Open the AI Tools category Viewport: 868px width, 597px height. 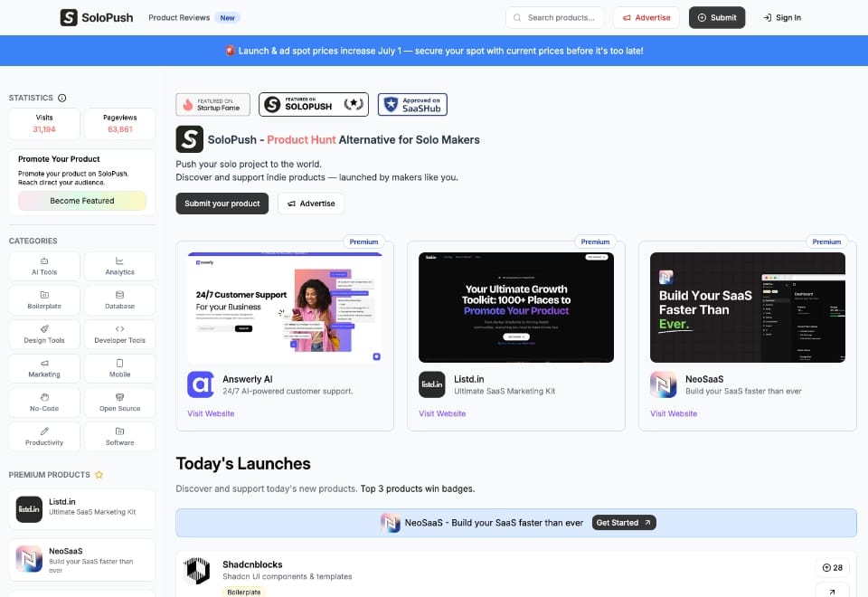44,266
